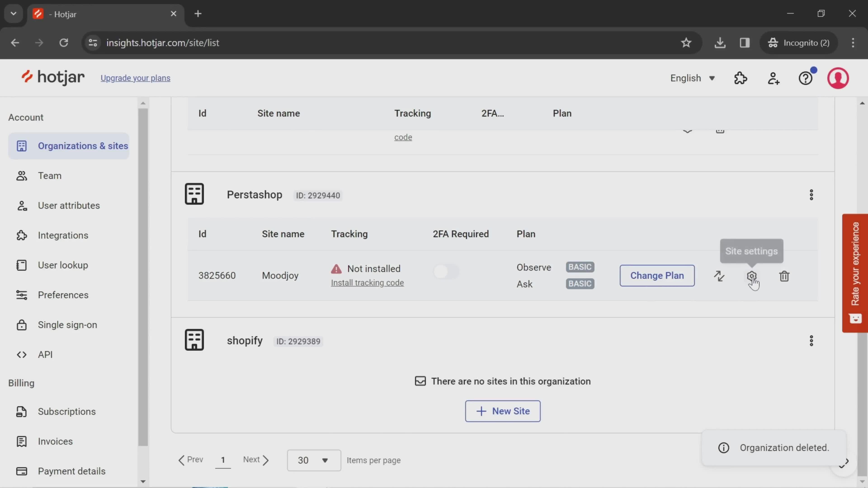Click the Perstashop organization building icon

194,194
